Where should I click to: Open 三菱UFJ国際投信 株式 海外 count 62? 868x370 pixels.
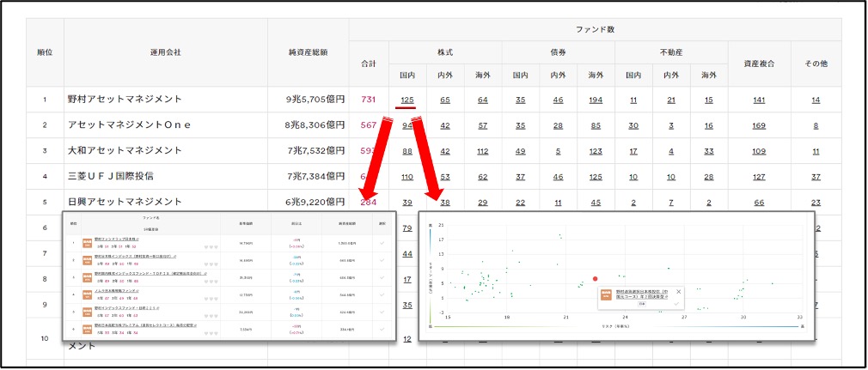(483, 177)
